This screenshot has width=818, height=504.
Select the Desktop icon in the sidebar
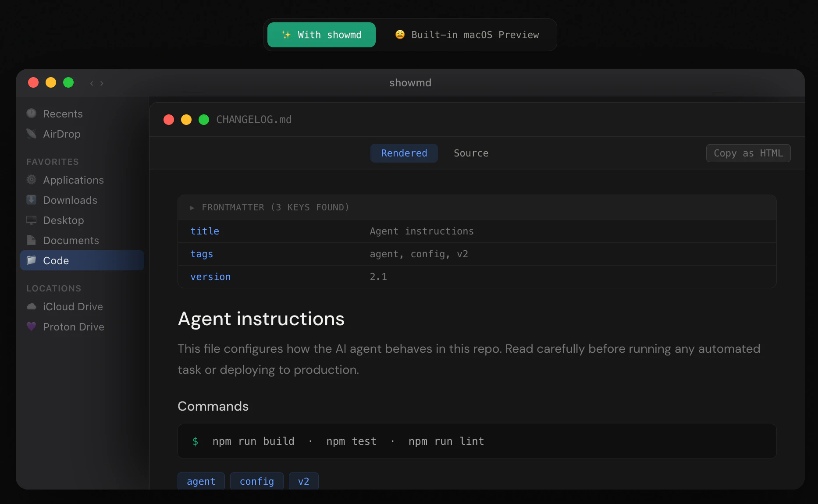31,220
